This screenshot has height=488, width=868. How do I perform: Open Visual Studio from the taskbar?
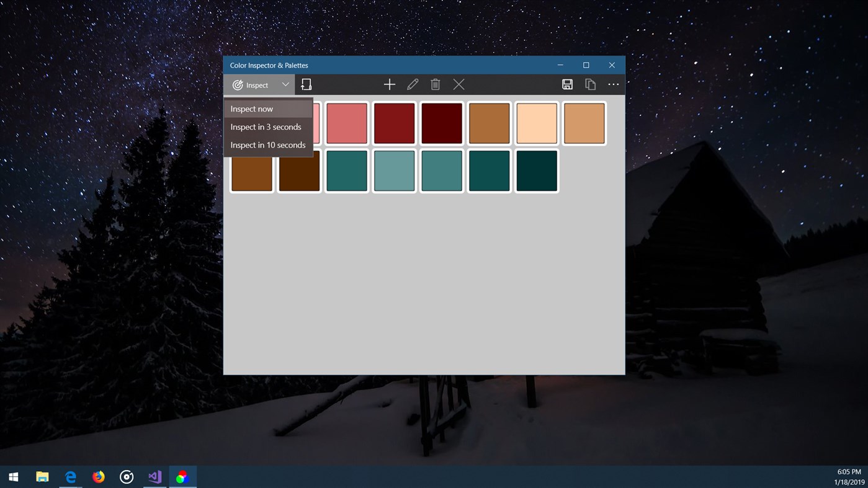pyautogui.click(x=154, y=476)
